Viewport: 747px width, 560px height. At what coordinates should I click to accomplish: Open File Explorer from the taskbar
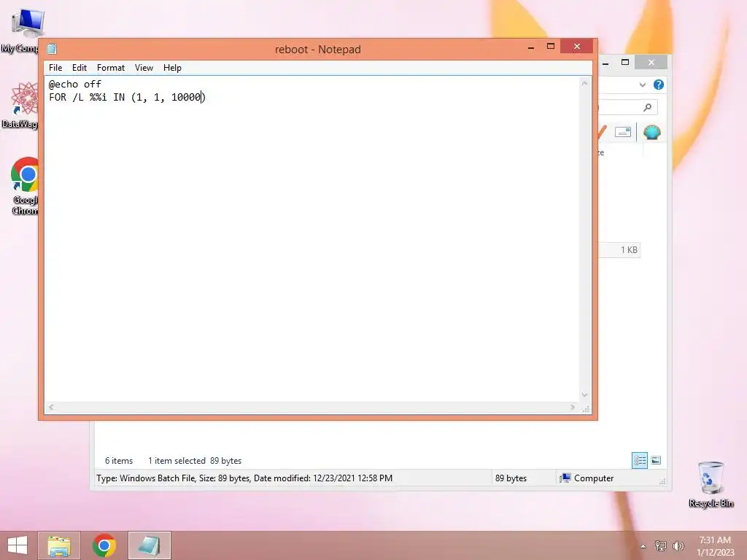click(59, 545)
